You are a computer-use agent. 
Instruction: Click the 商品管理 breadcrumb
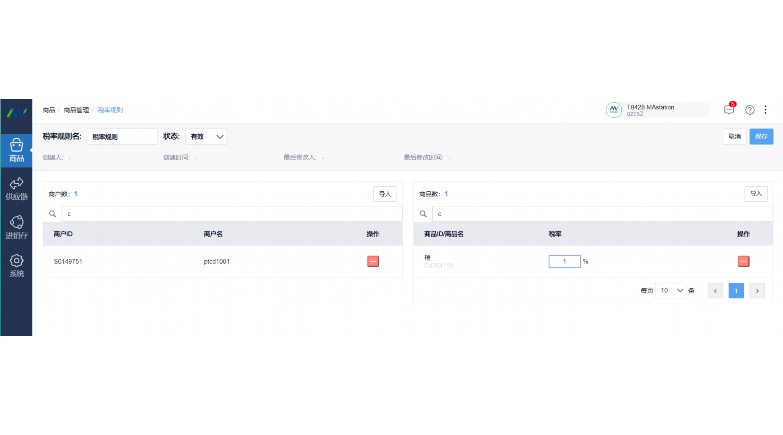coord(76,110)
